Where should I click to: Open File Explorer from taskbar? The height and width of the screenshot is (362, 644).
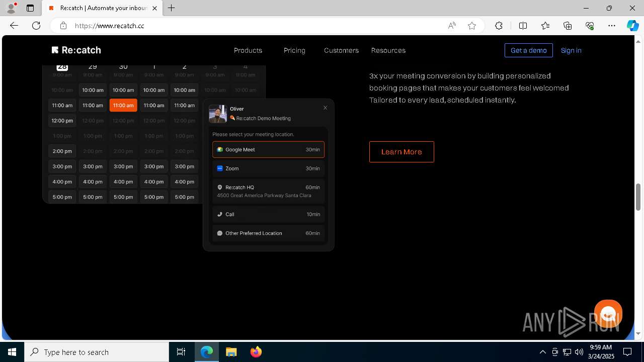coord(231,352)
